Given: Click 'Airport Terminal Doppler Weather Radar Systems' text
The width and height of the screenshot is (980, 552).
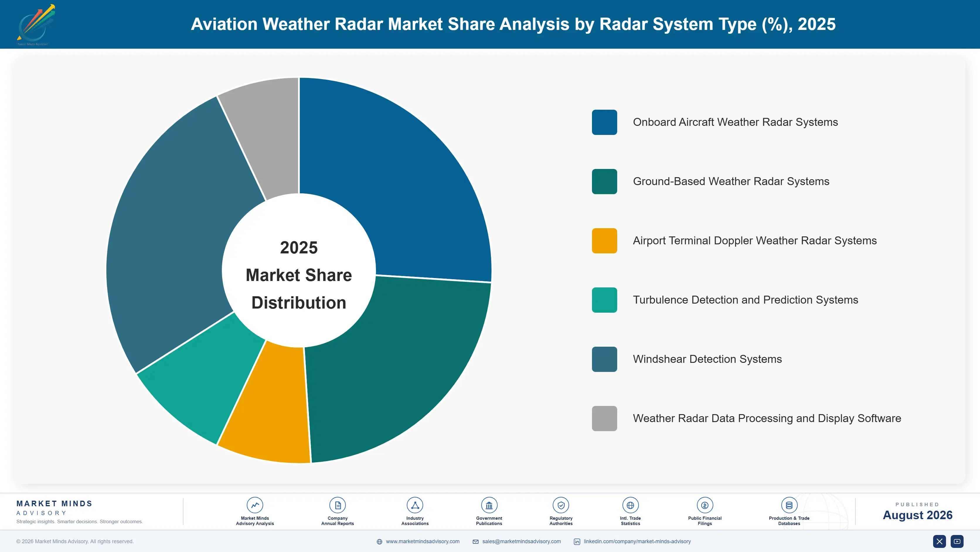Looking at the screenshot, I should pos(754,241).
